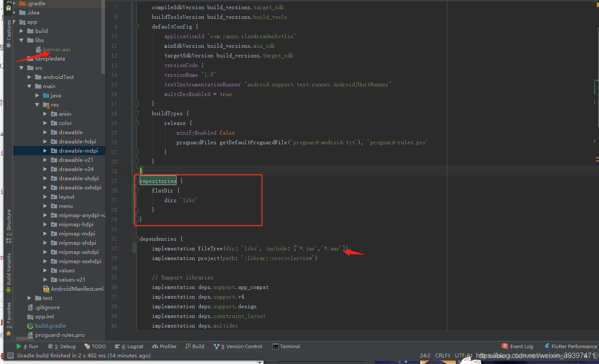Open the CRLF line separator dropdown
This screenshot has height=364, width=599.
point(443,356)
